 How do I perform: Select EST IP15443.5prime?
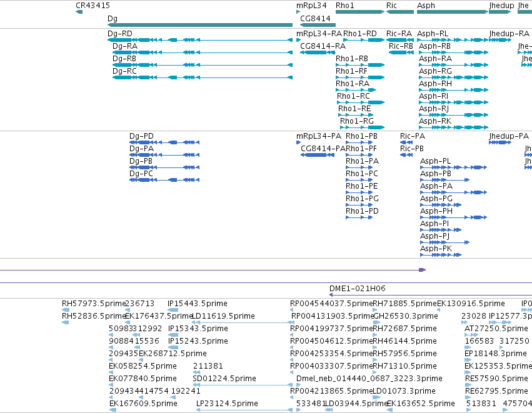pyautogui.click(x=173, y=310)
